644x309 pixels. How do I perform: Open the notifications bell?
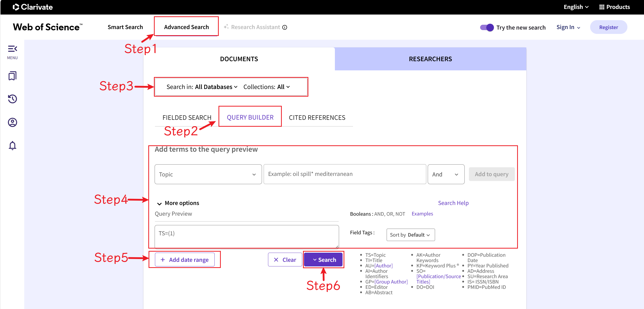click(x=12, y=146)
